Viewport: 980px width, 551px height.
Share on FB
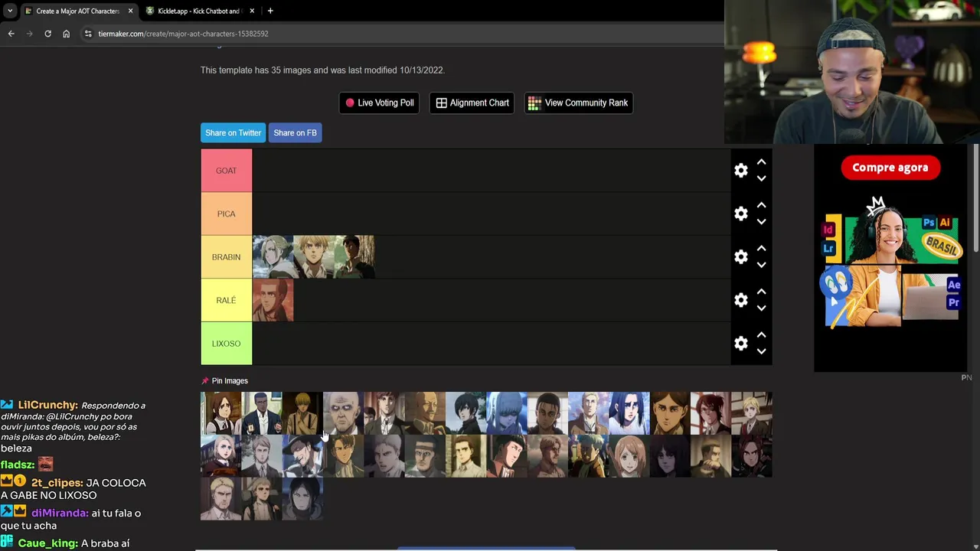[x=295, y=132]
